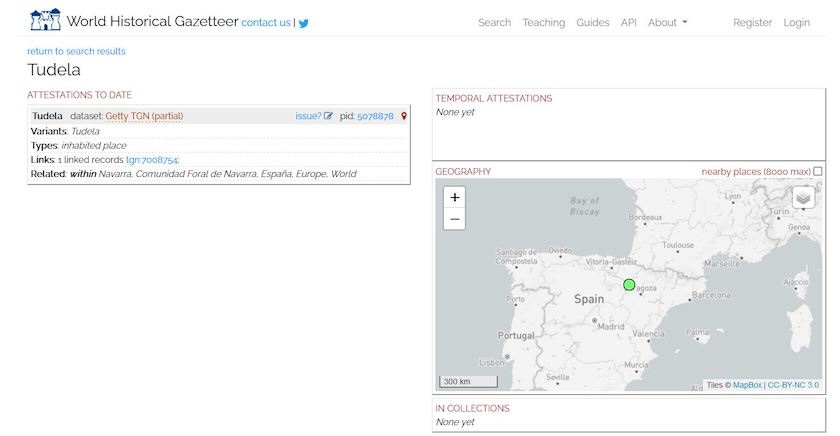Click the red map pin marker icon
The height and width of the screenshot is (436, 840).
404,116
